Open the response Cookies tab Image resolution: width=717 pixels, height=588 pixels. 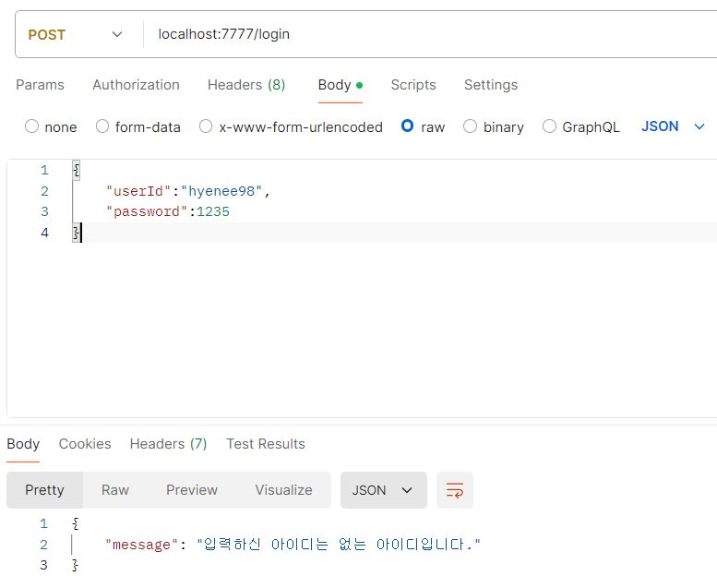point(85,444)
